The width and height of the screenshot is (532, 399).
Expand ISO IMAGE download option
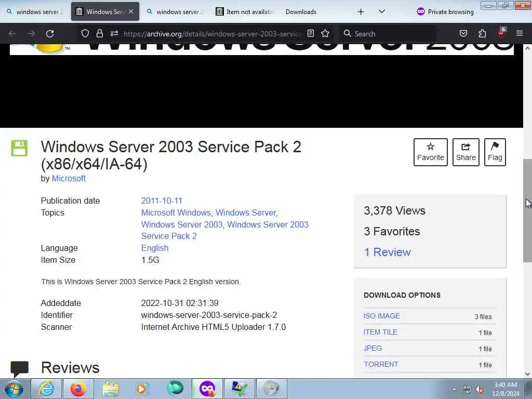click(x=382, y=316)
